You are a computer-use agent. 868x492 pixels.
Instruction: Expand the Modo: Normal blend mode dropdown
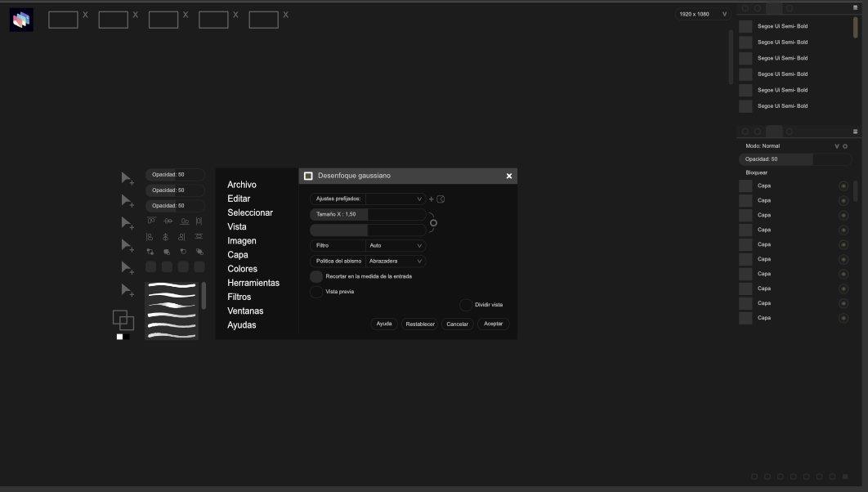click(x=836, y=146)
